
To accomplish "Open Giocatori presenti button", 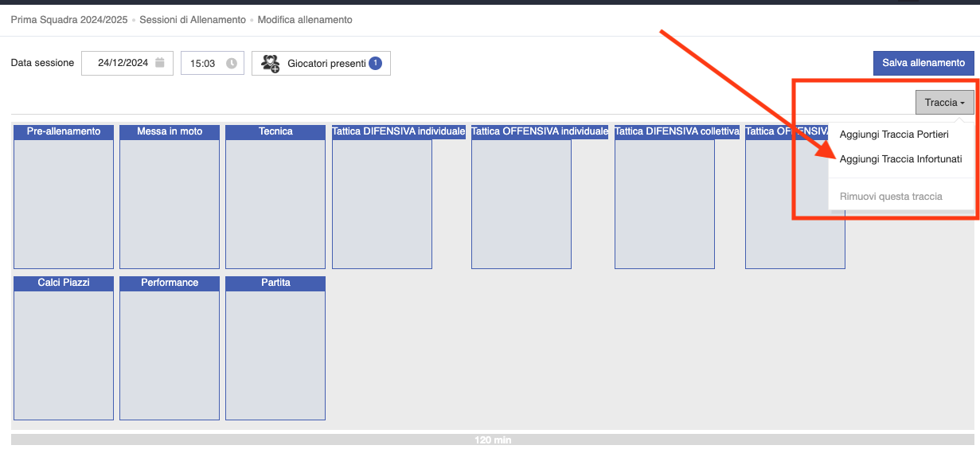I will (321, 64).
